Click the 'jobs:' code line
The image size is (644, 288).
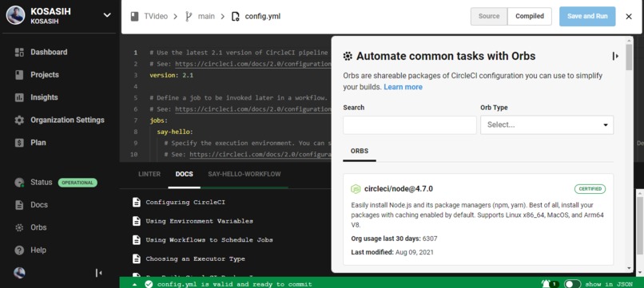click(158, 120)
